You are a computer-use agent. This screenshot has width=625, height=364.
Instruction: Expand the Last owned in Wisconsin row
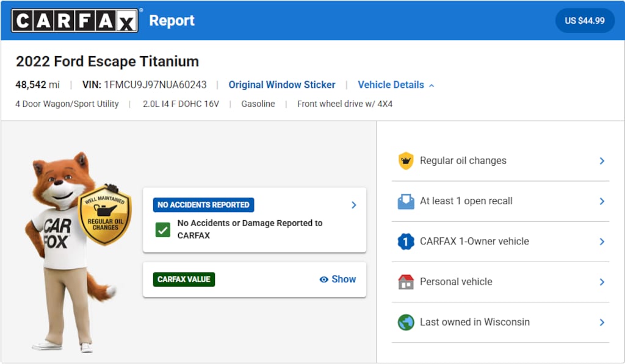click(500, 323)
